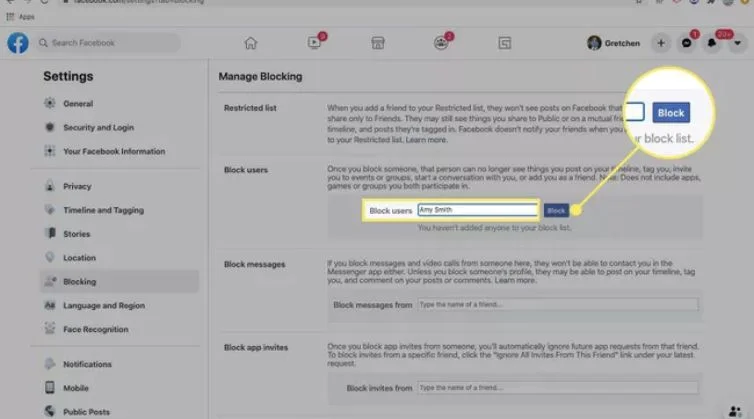This screenshot has width=754, height=419.
Task: Click the Timeline and Tagging icon
Action: click(50, 210)
